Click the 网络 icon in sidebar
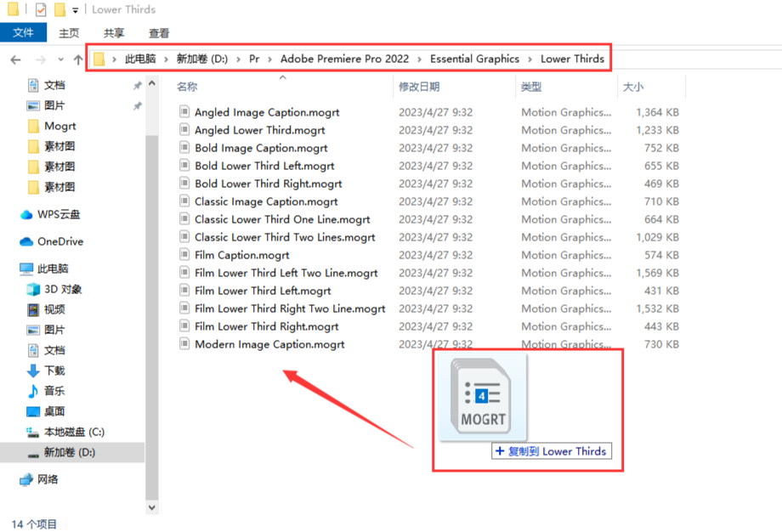 tap(26, 479)
